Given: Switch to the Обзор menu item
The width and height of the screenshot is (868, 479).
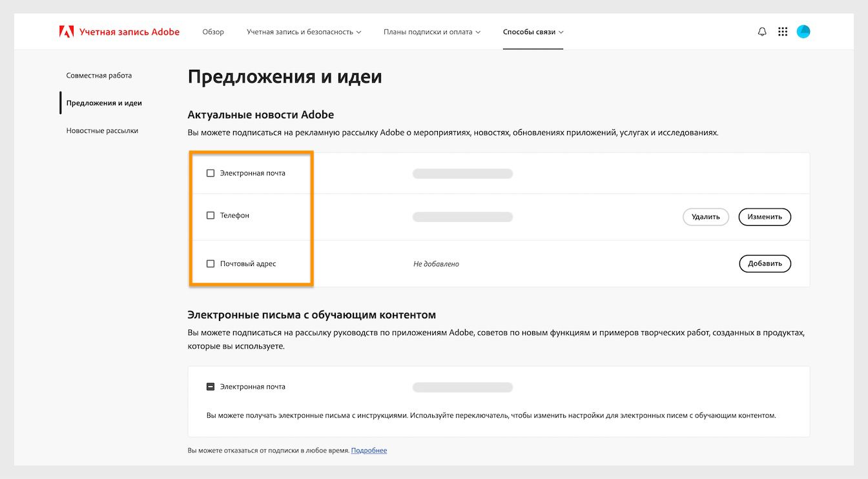Looking at the screenshot, I should coord(212,30).
